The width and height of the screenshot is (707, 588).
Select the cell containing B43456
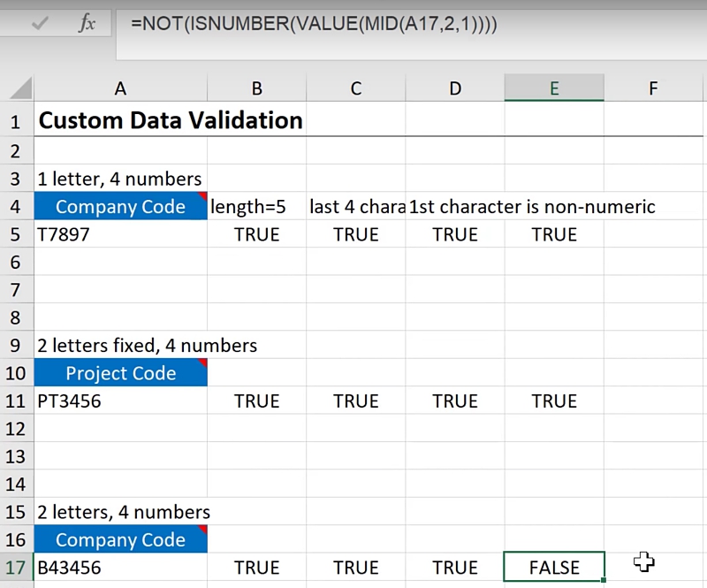click(x=120, y=568)
